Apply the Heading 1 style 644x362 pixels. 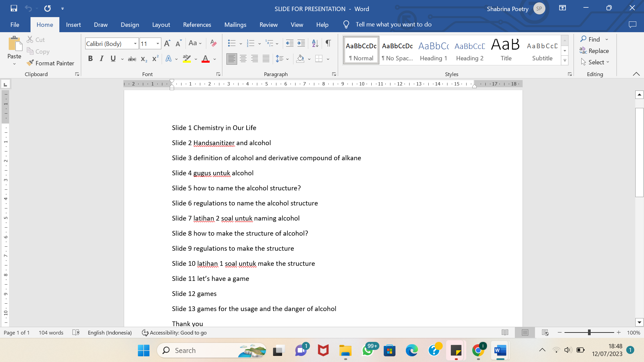(x=433, y=50)
